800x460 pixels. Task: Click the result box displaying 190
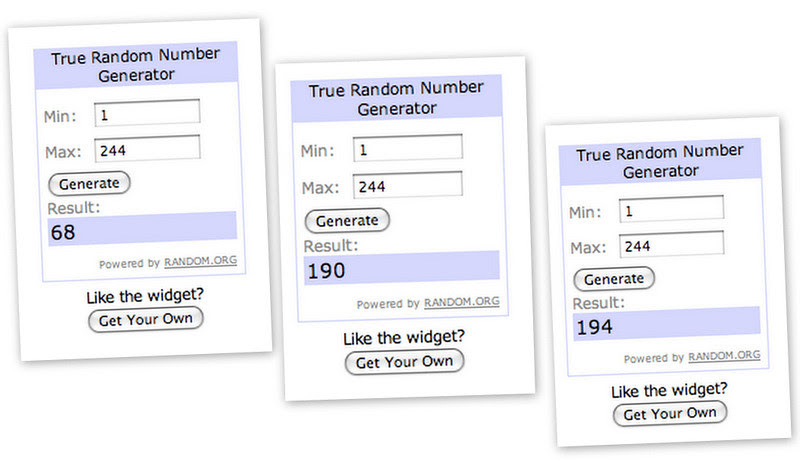coord(402,268)
